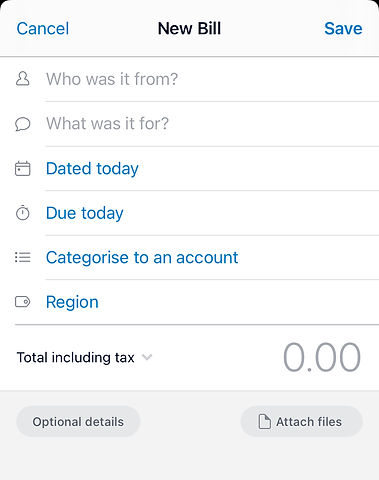379x480 pixels.
Task: Open Optional details
Action: tap(78, 422)
